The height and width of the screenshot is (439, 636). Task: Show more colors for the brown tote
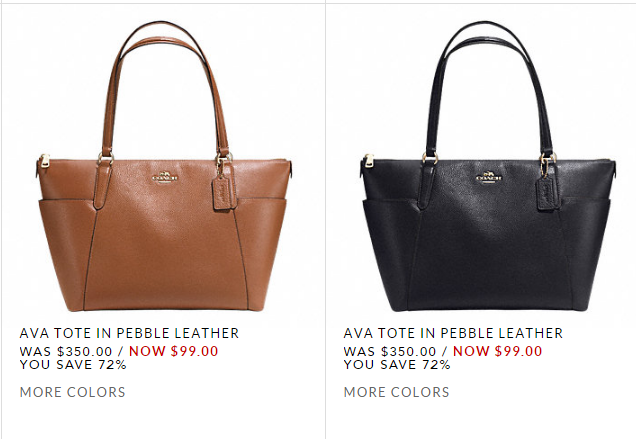click(73, 392)
